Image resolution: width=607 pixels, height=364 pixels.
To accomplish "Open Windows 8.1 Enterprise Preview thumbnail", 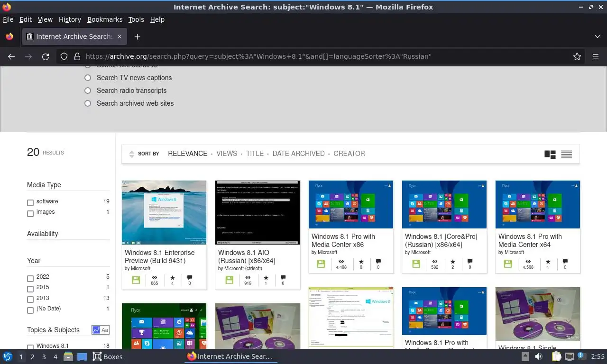I will click(x=164, y=212).
